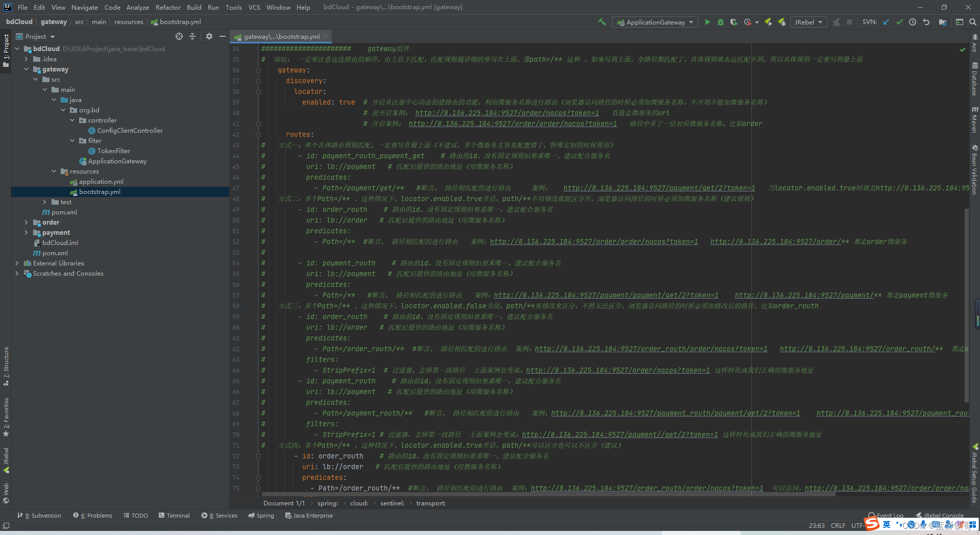Run with coverage shield icon
The height and width of the screenshot is (535, 980).
(734, 22)
